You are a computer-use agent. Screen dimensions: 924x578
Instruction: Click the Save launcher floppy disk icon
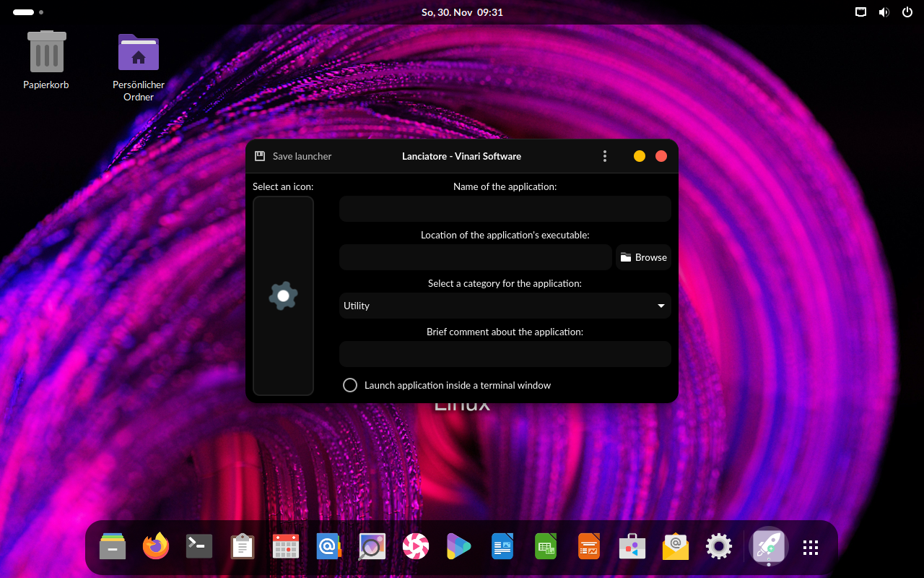tap(260, 156)
